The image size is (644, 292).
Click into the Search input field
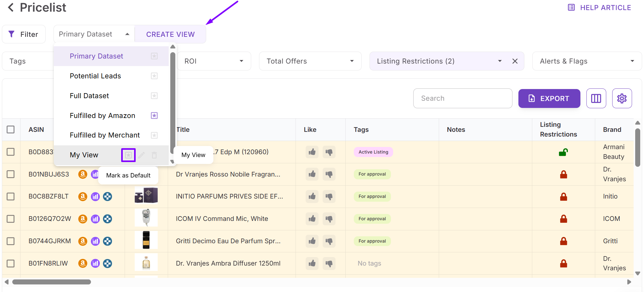[x=462, y=98]
